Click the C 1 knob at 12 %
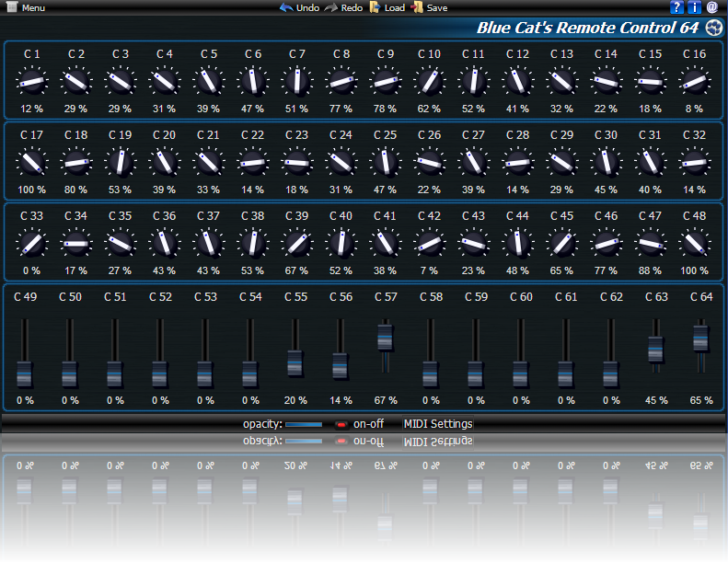 click(31, 82)
